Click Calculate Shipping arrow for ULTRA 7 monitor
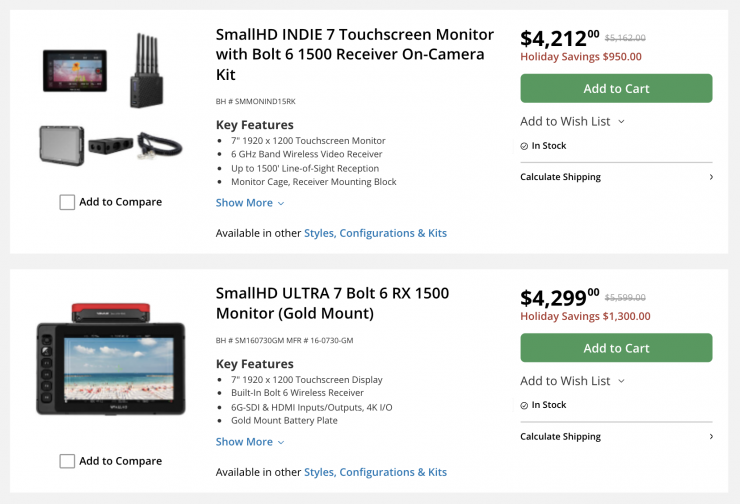Image resolution: width=740 pixels, height=504 pixels. [x=710, y=436]
